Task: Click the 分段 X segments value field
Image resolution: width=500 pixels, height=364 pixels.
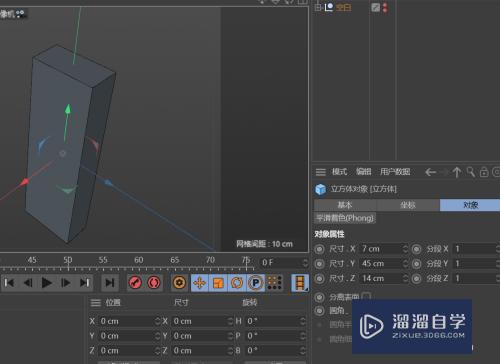Action: pos(475,249)
